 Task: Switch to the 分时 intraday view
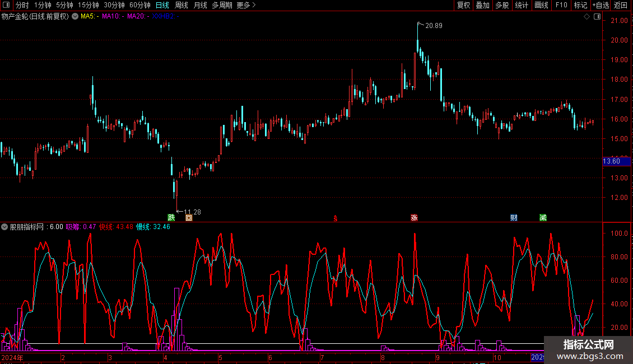point(22,5)
